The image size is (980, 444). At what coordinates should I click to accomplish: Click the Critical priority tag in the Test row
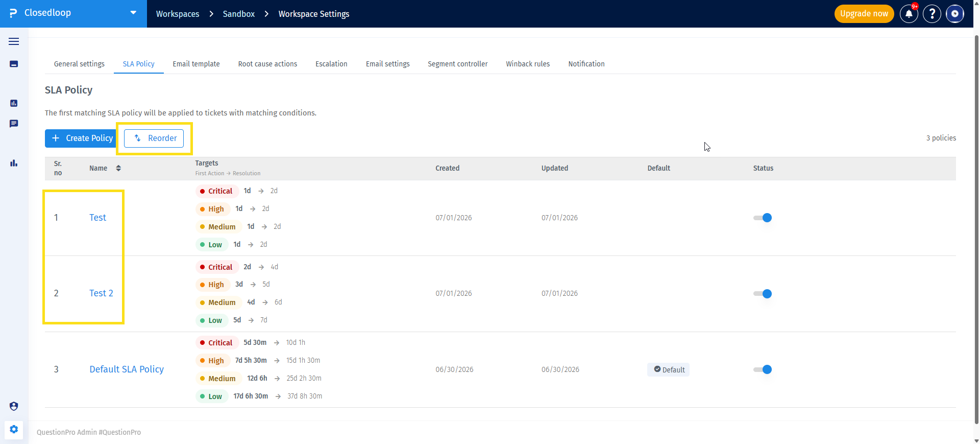click(217, 191)
